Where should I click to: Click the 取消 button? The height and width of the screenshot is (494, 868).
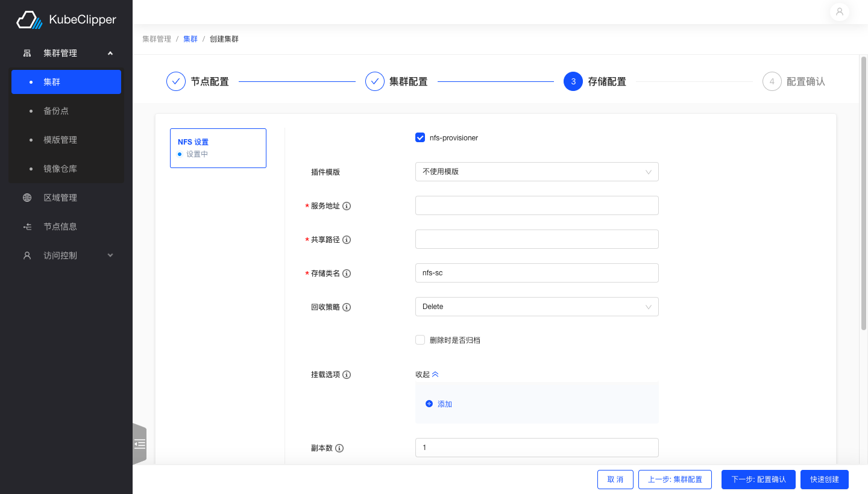(x=615, y=480)
